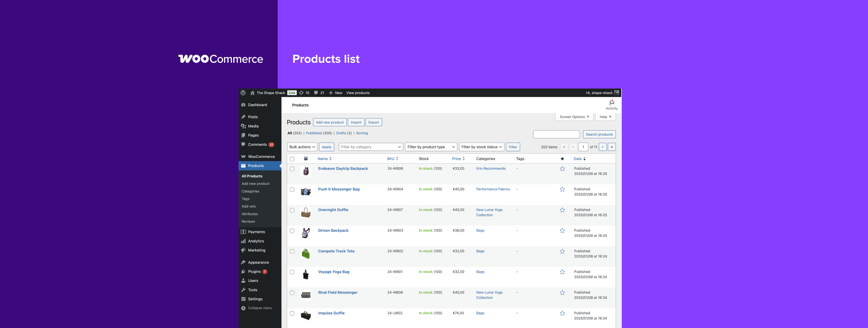Screen dimensions: 868x328
Task: Check Rival Field Messenger row checkbox
Action: [292, 293]
